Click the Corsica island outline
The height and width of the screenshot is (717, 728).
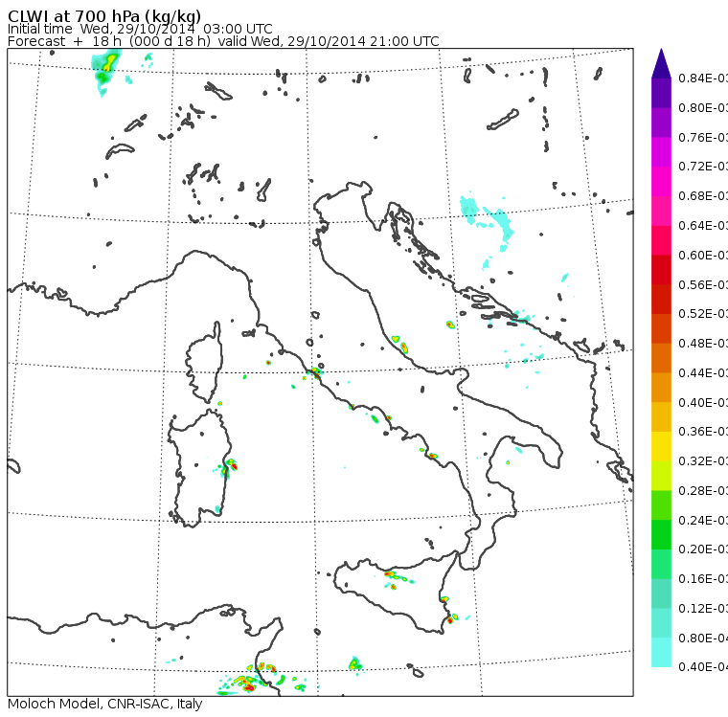pyautogui.click(x=204, y=362)
